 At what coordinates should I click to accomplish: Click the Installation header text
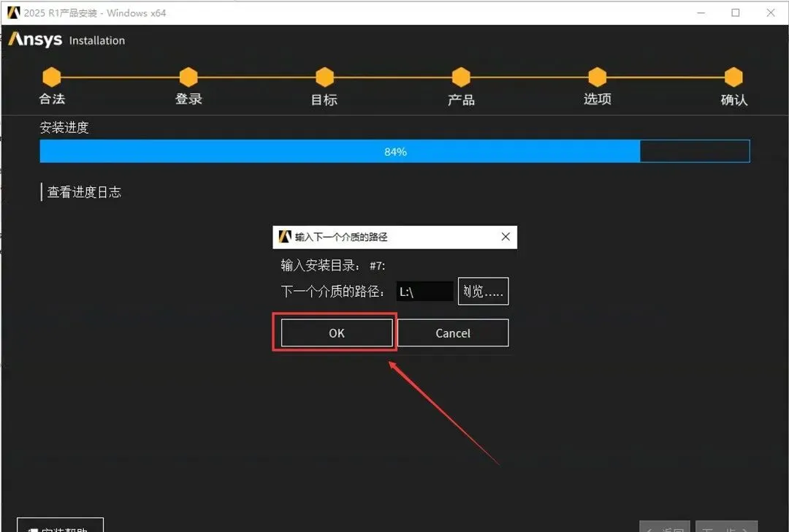click(97, 41)
